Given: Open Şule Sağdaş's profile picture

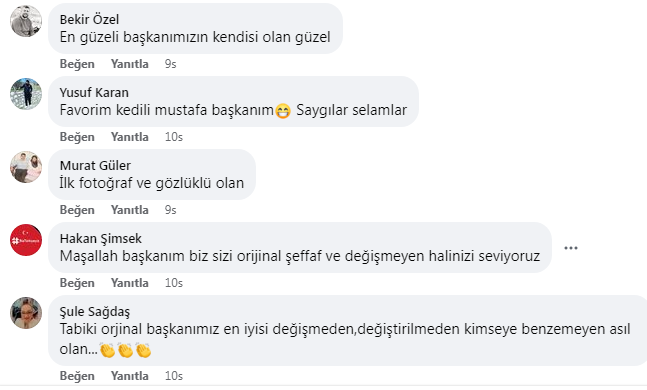Looking at the screenshot, I should click(26, 313).
